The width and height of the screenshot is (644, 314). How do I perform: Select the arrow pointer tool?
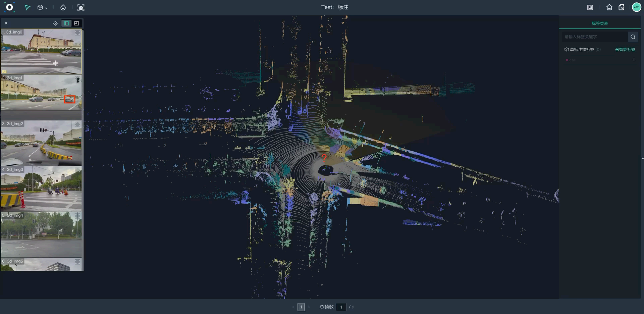coord(28,7)
